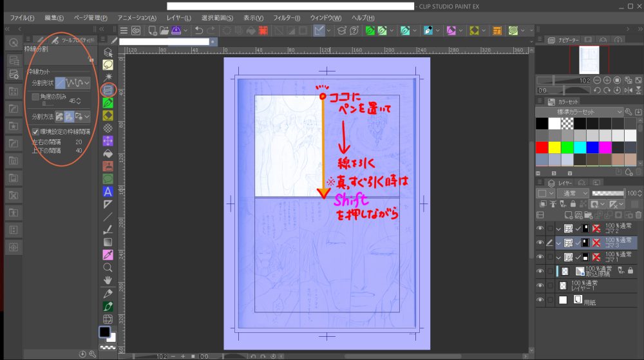
Task: Hide the 用紙 paper layer
Action: pos(540,299)
